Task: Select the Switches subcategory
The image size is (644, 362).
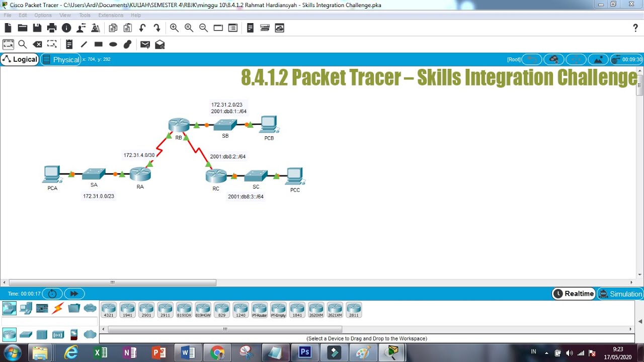Action: click(26, 334)
